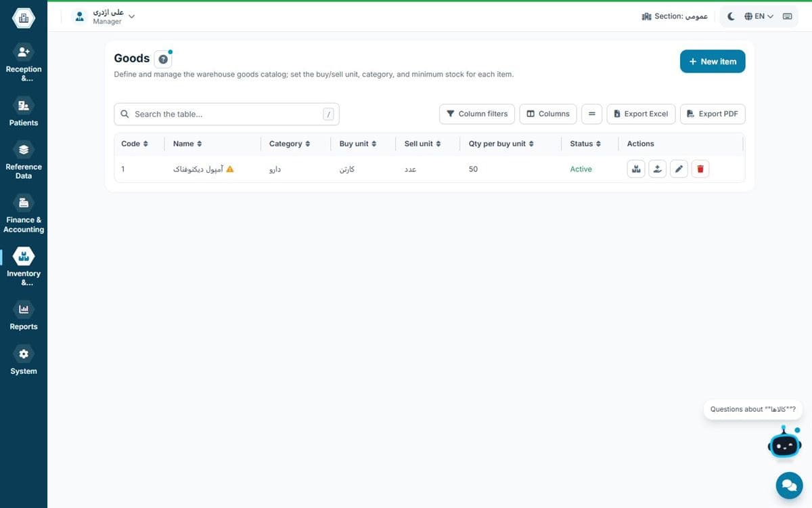Open Column filters panel
This screenshot has height=508, width=812.
click(x=477, y=114)
